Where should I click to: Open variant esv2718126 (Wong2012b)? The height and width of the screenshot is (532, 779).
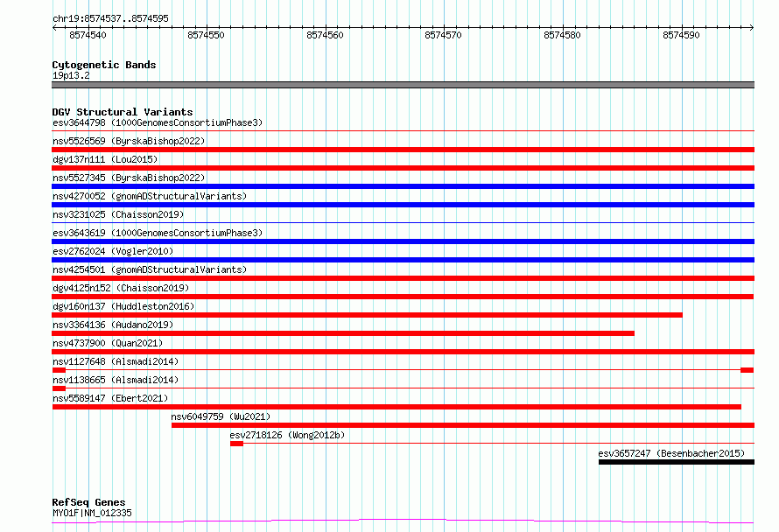[287, 435]
